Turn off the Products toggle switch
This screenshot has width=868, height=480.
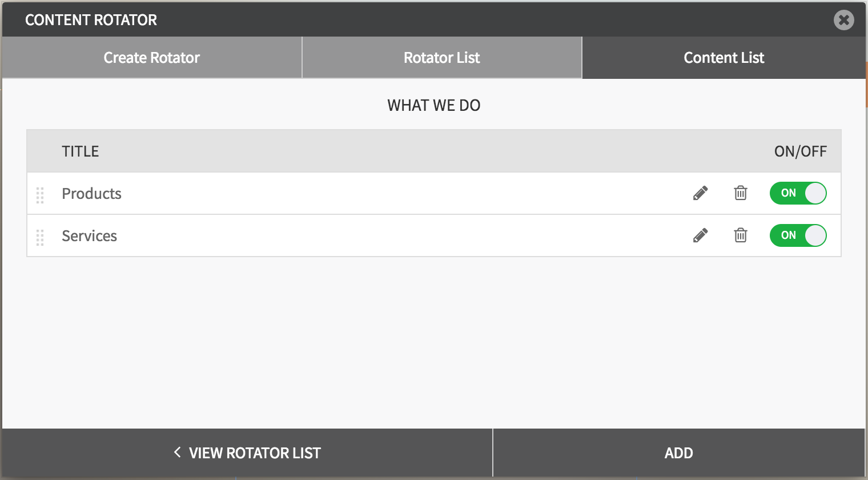(798, 193)
